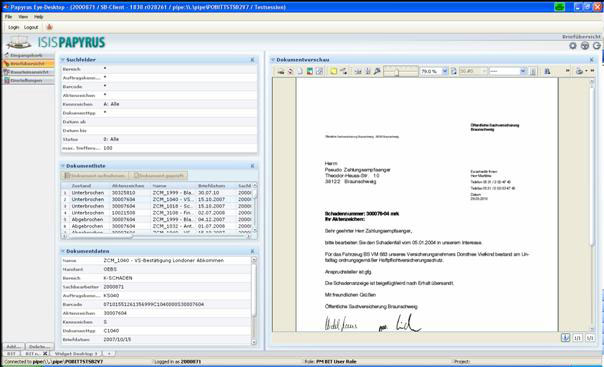This screenshot has height=367, width=604.
Task: Click the Login button
Action: coord(13,27)
